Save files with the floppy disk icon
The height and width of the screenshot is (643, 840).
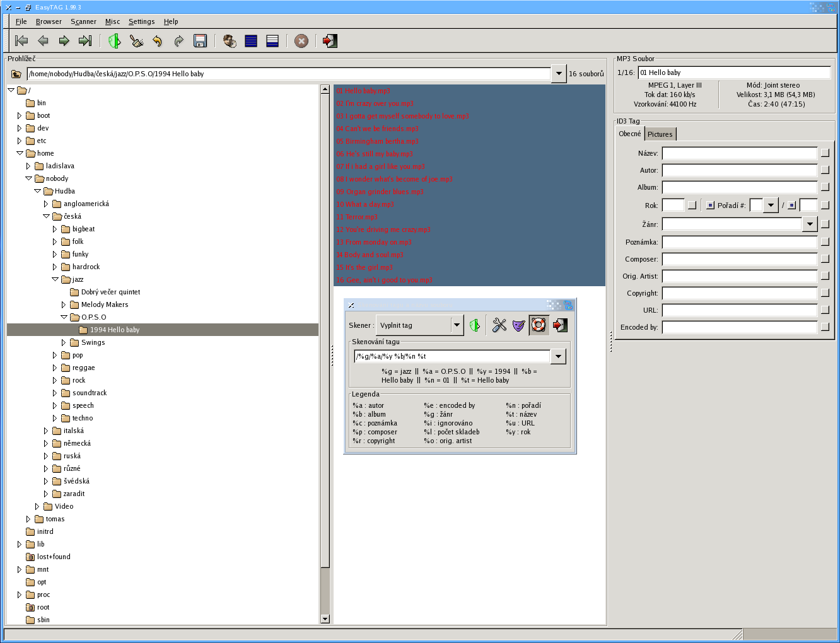click(x=201, y=41)
